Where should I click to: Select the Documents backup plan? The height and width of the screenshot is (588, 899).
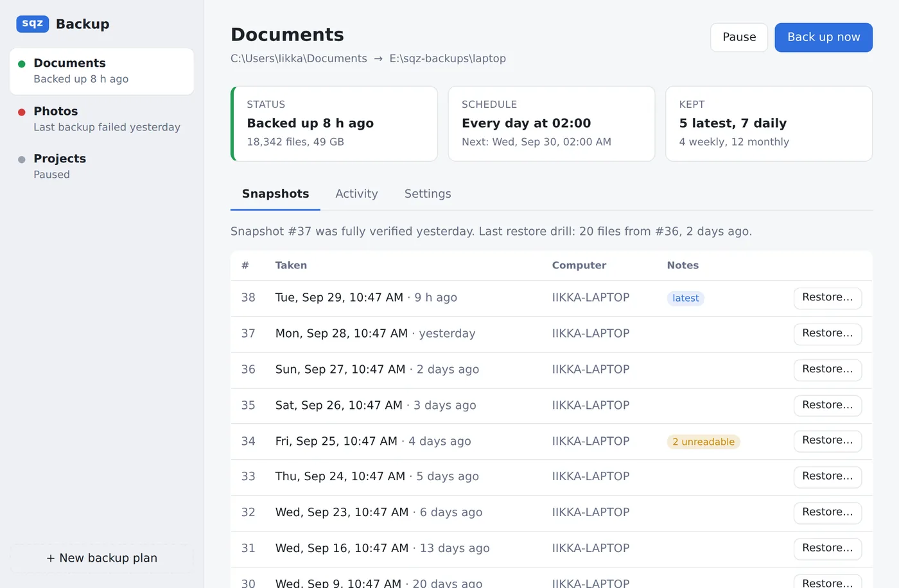[101, 71]
